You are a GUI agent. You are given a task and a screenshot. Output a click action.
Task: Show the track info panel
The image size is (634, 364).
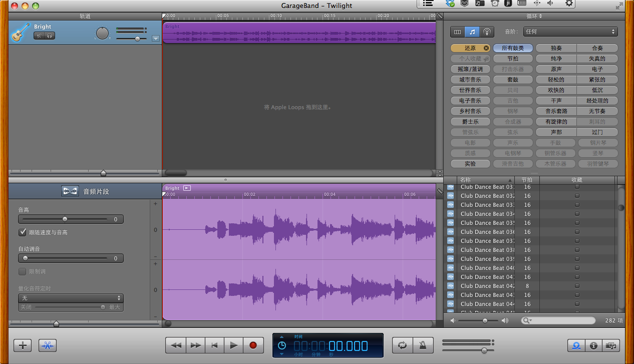coord(593,345)
